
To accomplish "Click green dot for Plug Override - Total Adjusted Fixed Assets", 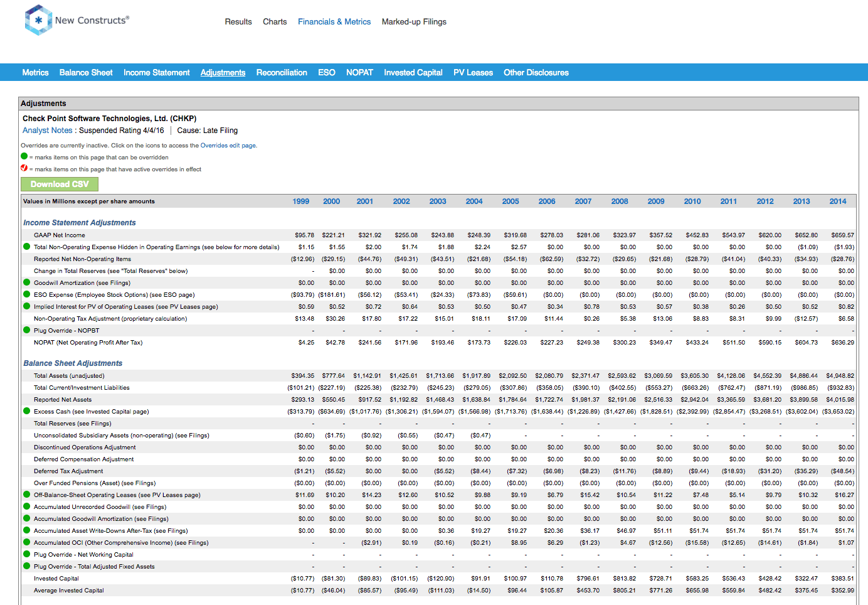I will click(26, 566).
